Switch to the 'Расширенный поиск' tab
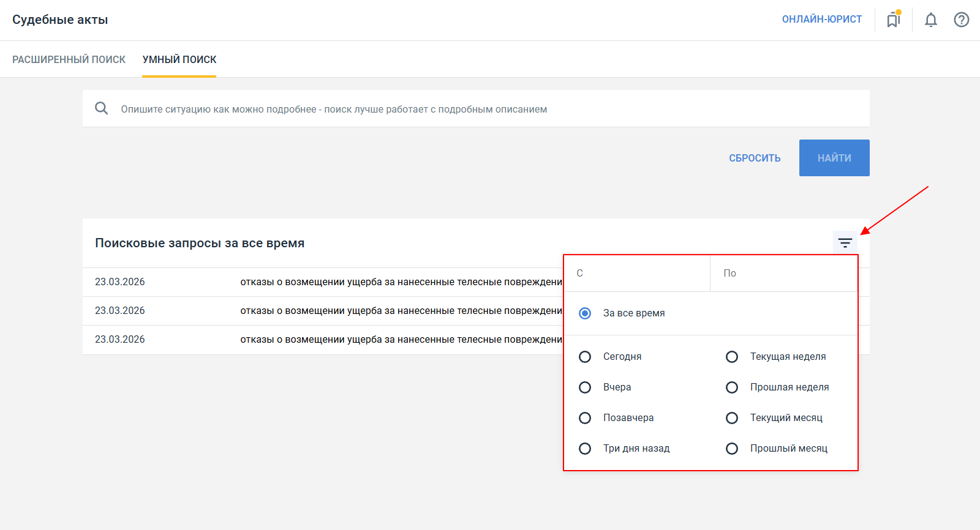 click(x=69, y=59)
